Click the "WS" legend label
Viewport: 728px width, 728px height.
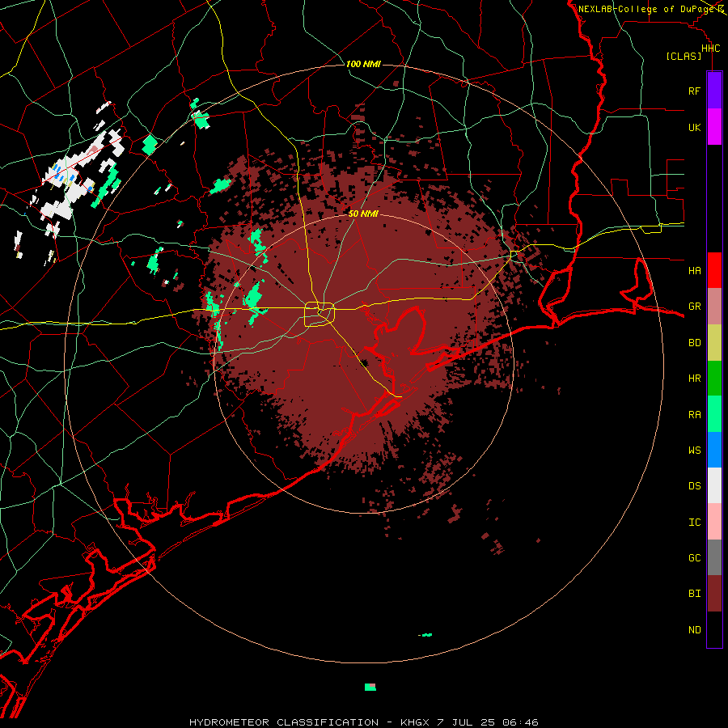point(694,450)
